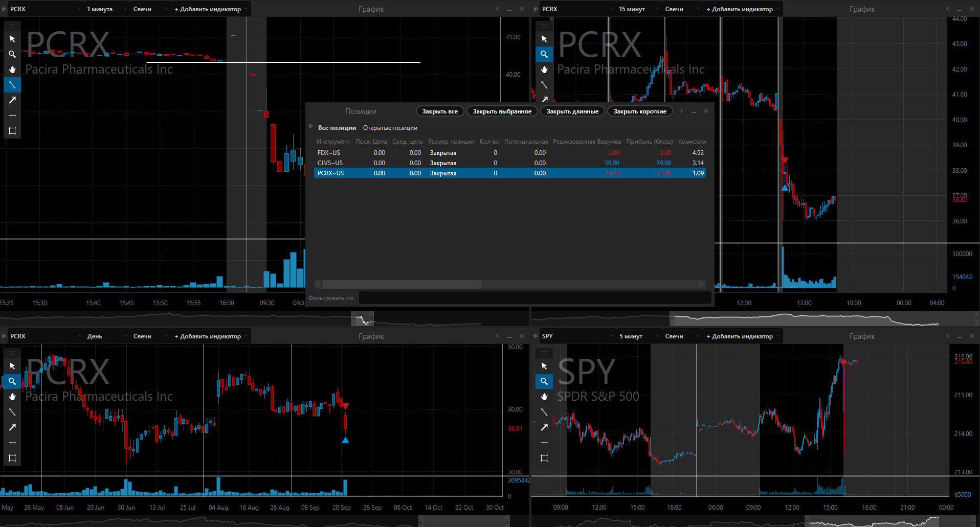
Task: Open the PCRX symbol dropdown in Day chart
Action: pyautogui.click(x=44, y=336)
